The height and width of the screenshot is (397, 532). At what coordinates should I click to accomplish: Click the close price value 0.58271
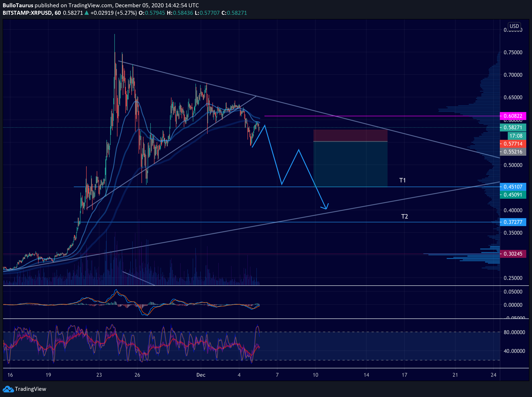[237, 13]
